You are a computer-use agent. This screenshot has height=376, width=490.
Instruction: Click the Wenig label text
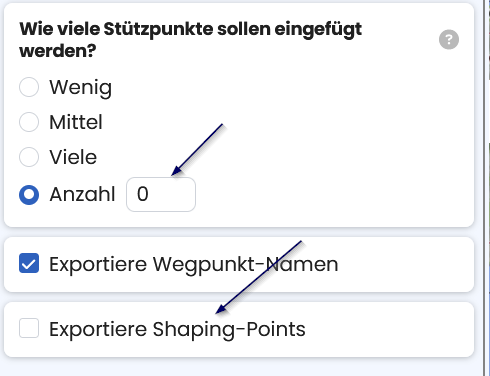80,88
